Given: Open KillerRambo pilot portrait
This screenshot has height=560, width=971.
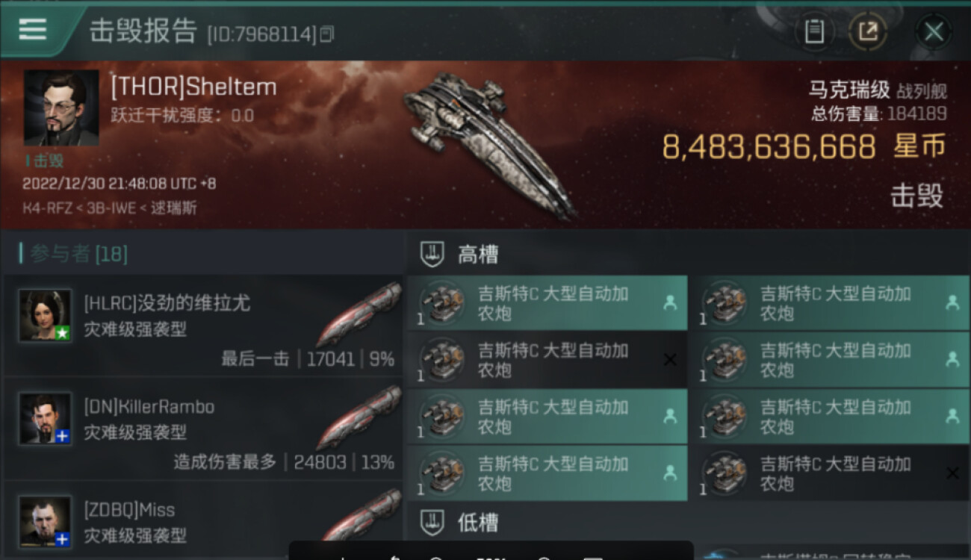Looking at the screenshot, I should click(46, 418).
